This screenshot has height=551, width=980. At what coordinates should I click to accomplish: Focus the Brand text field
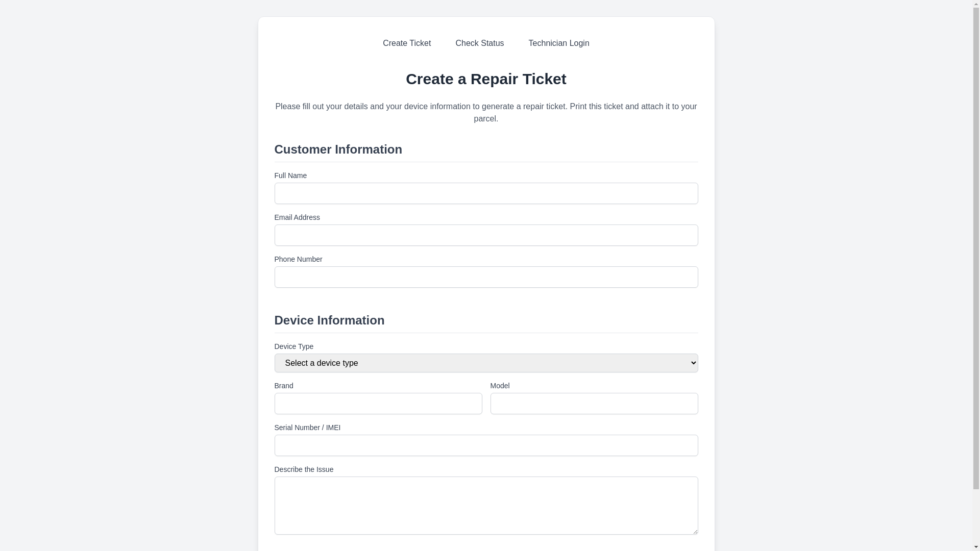pyautogui.click(x=378, y=404)
